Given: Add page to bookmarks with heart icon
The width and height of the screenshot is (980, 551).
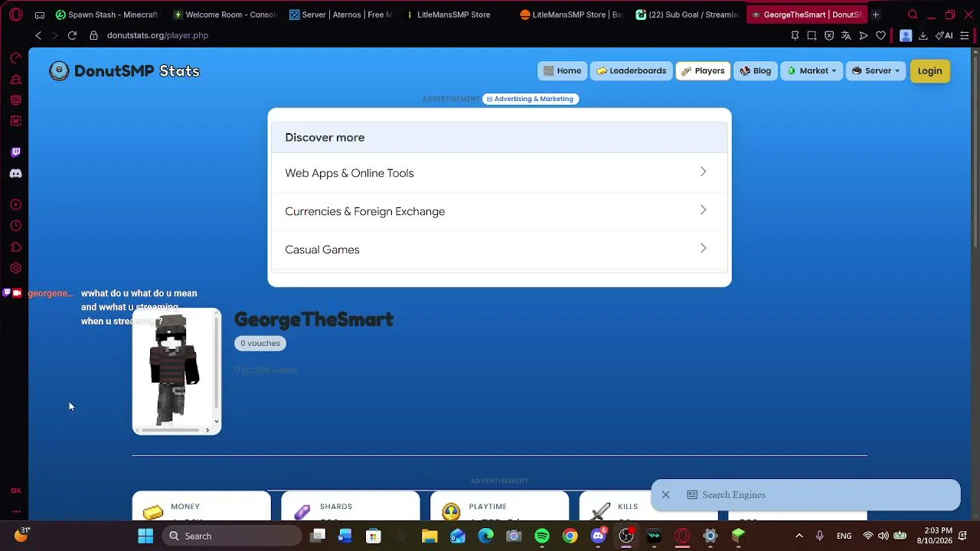Looking at the screenshot, I should (x=880, y=35).
